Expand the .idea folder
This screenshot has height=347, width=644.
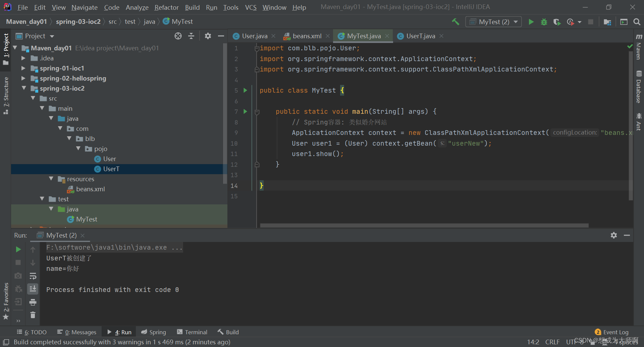click(23, 58)
